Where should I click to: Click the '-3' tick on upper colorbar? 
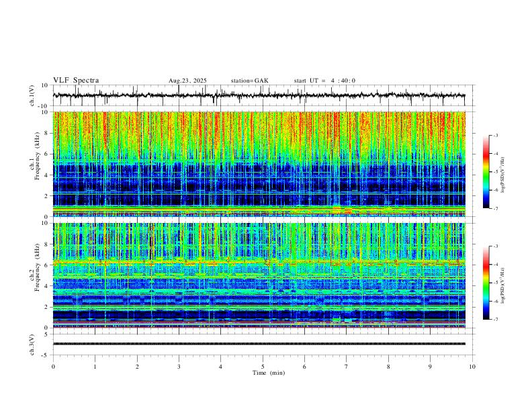(495, 135)
